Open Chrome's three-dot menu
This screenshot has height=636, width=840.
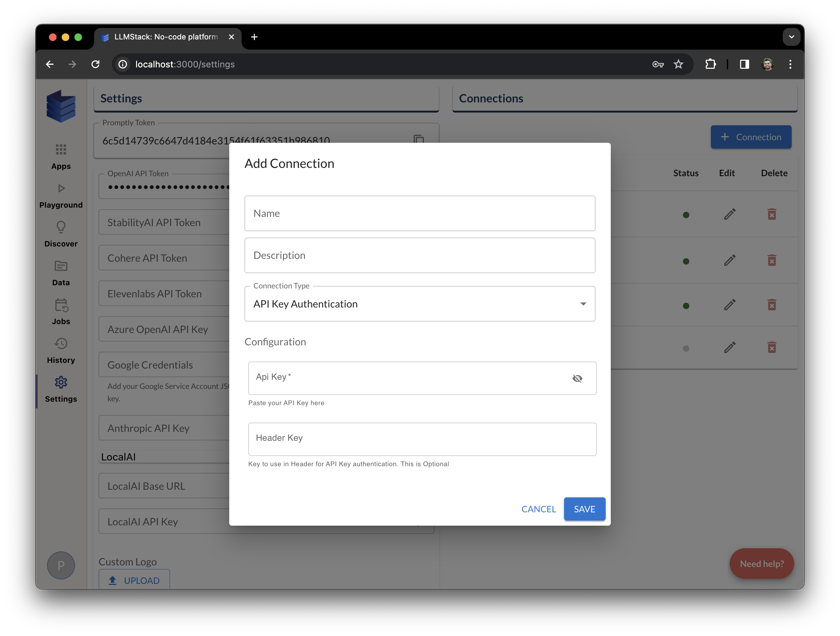point(790,64)
